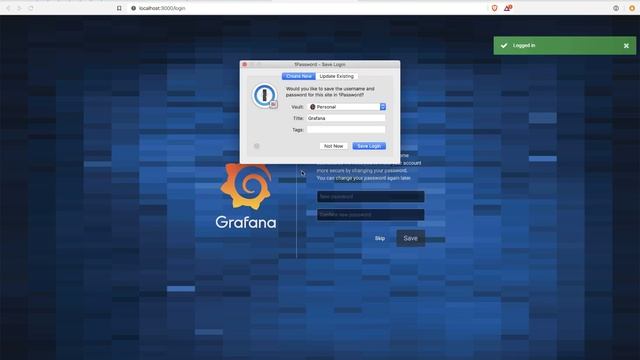The image size is (640, 360).
Task: Open the Brave shields icon
Action: [494, 8]
